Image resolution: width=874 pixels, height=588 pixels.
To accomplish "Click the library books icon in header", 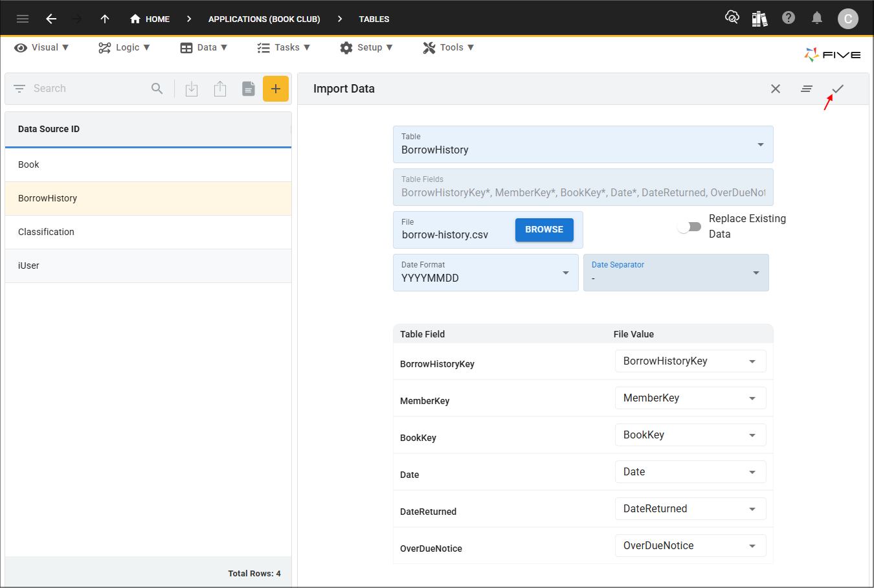I will point(760,18).
